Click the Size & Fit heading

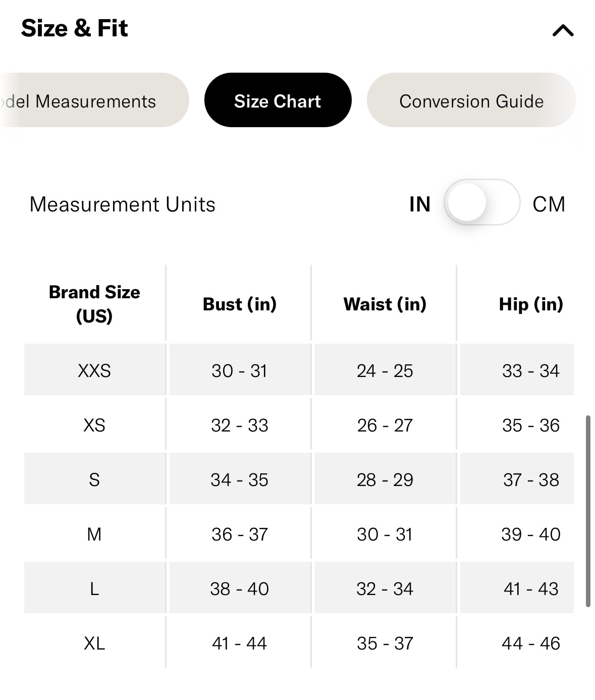(75, 28)
